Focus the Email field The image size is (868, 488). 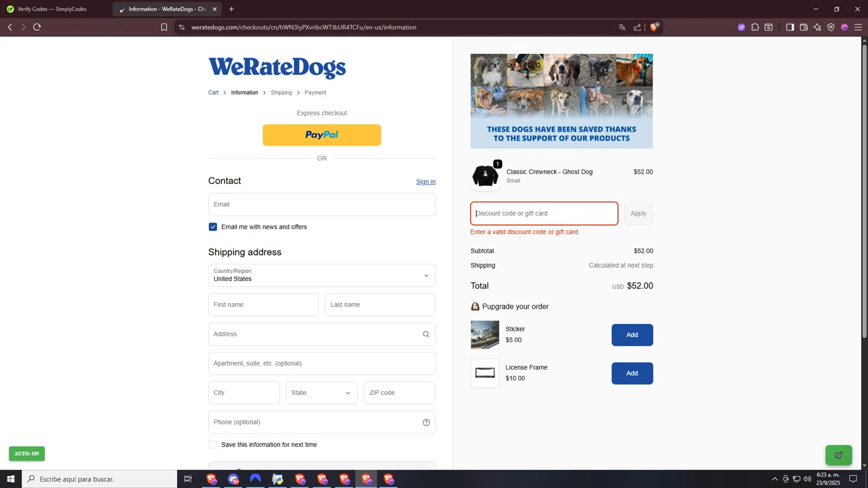[322, 205]
